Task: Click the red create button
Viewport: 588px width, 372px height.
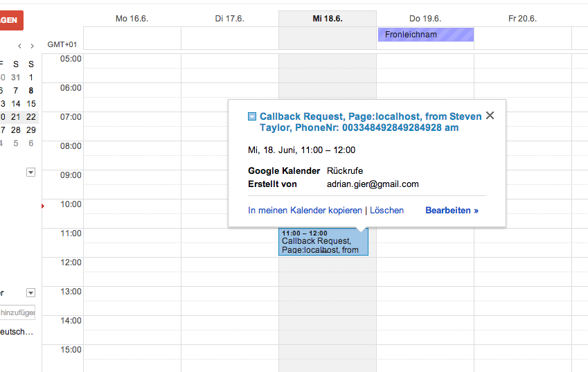Action: pyautogui.click(x=11, y=20)
